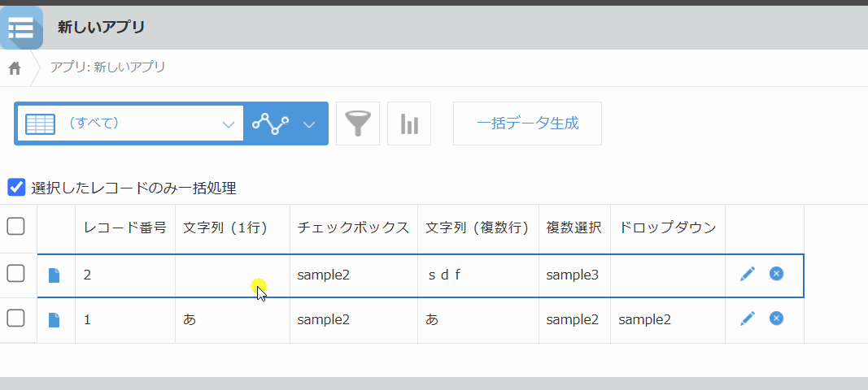
Task: Toggle the select-all header checkbox
Action: 15,227
